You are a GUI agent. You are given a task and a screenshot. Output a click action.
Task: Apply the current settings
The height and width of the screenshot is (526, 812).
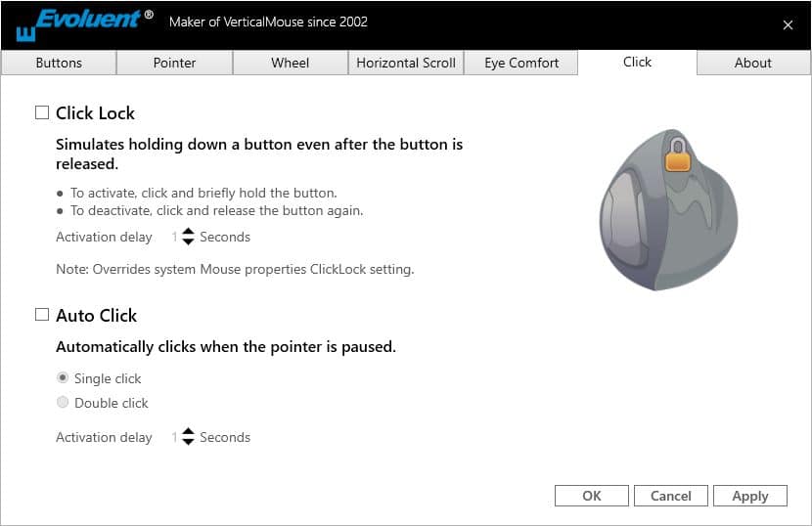749,496
